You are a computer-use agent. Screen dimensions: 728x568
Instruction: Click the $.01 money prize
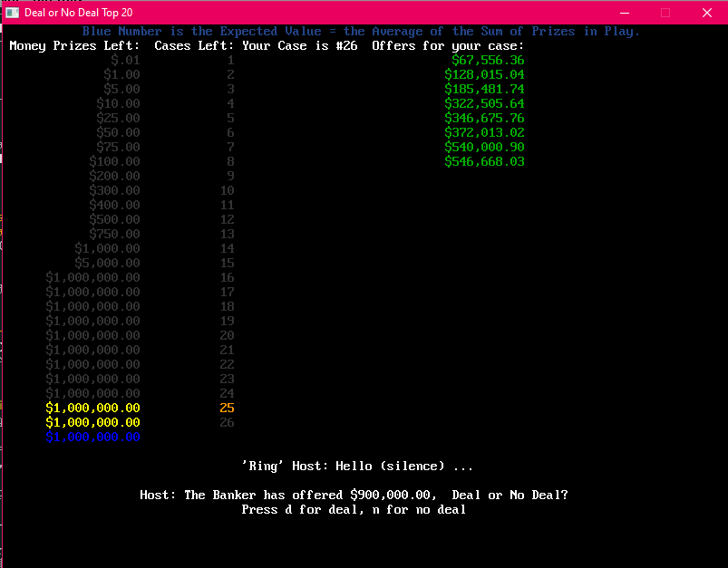[125, 60]
